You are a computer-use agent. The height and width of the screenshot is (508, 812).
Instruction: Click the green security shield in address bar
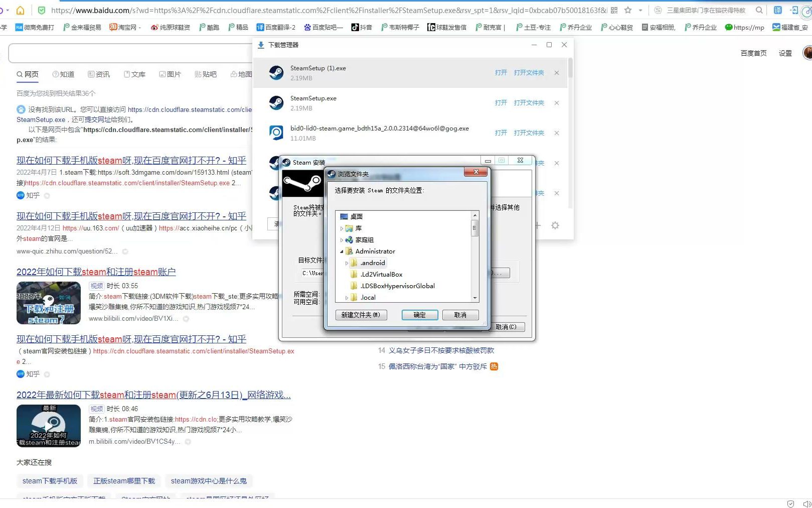pos(42,10)
